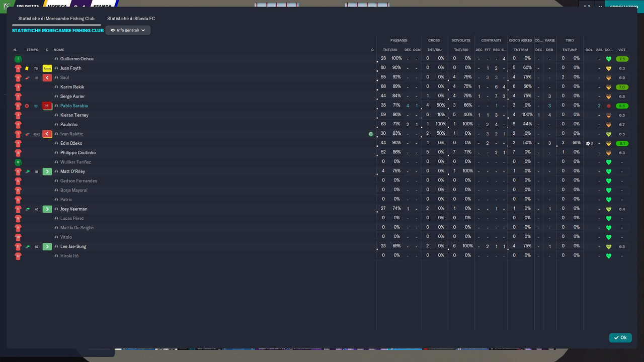Viewport: 644px width, 362px height.
Task: Click Pablo Sarabia's 8.5 rating badge
Action: (x=622, y=106)
